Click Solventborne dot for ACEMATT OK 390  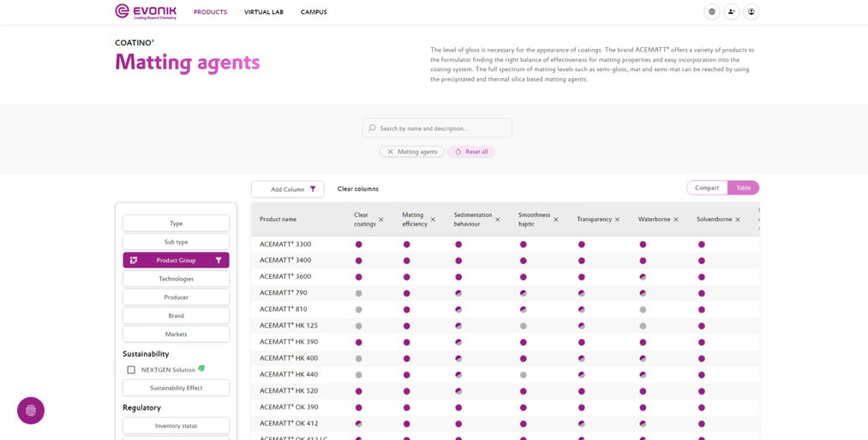click(x=702, y=407)
